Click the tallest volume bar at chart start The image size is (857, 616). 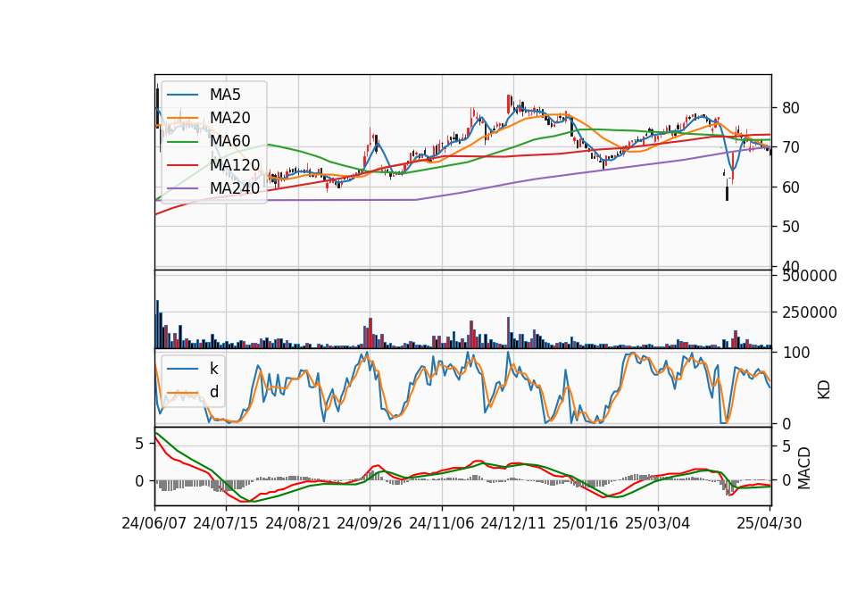157,324
